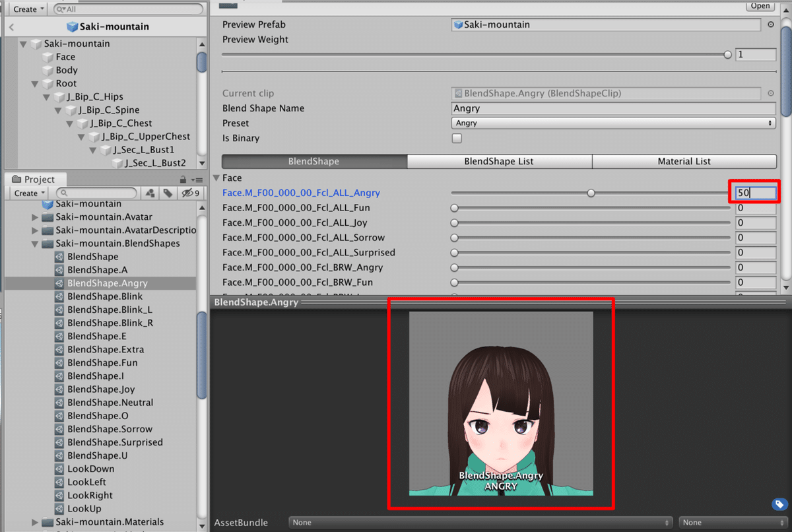
Task: Select the BlendShape.Angry row in Project
Action: [100, 283]
